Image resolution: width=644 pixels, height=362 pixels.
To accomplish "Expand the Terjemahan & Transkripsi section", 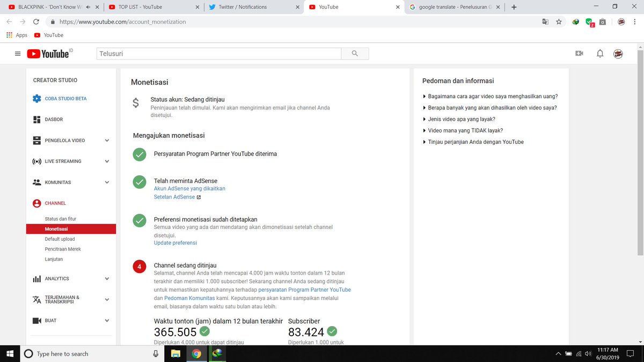I will pyautogui.click(x=107, y=300).
